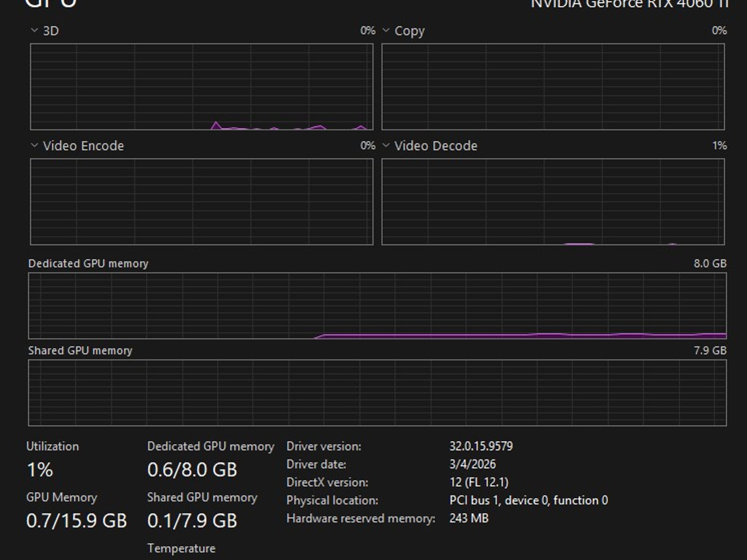Open the Copy engine dropdown chevron

tap(386, 31)
